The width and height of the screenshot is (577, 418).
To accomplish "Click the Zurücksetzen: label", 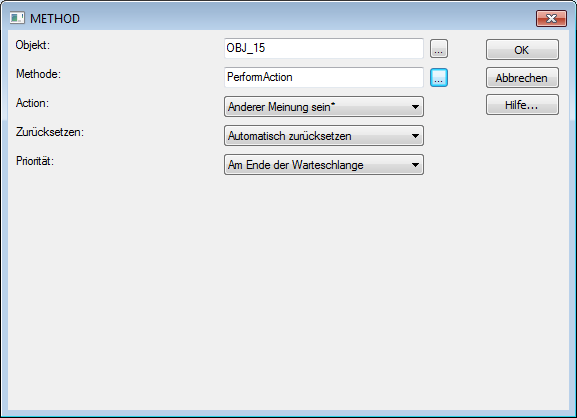I will coord(50,132).
